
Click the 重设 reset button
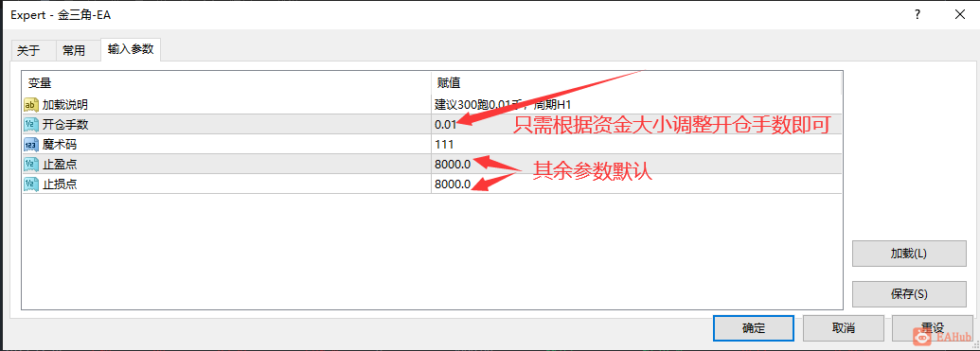933,328
